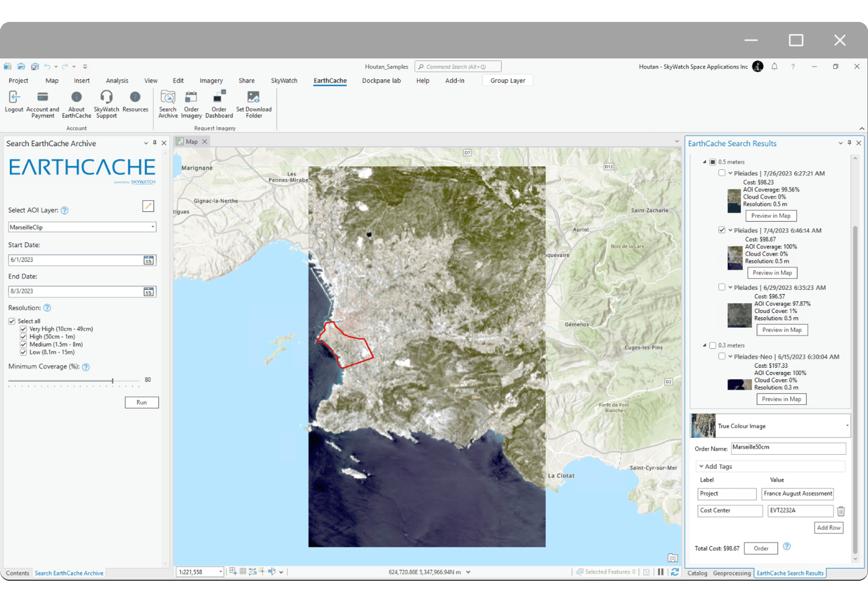Image resolution: width=868 pixels, height=604 pixels.
Task: Collapse the Add Tags section
Action: (701, 467)
